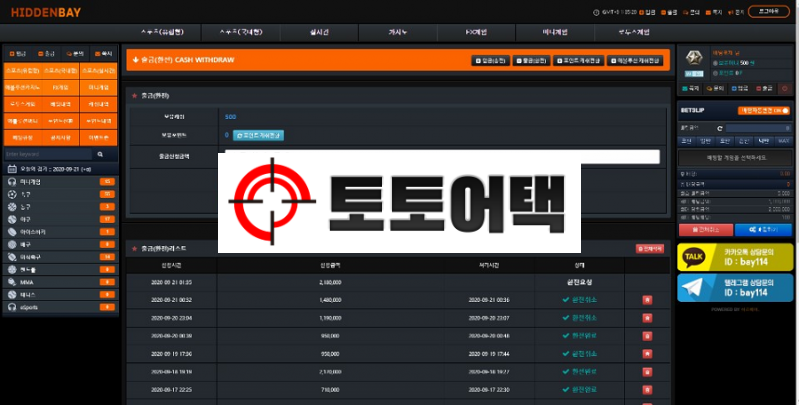Screen dimensions: 799x405
Task: Click the blue bet submit button
Action: pos(763,230)
